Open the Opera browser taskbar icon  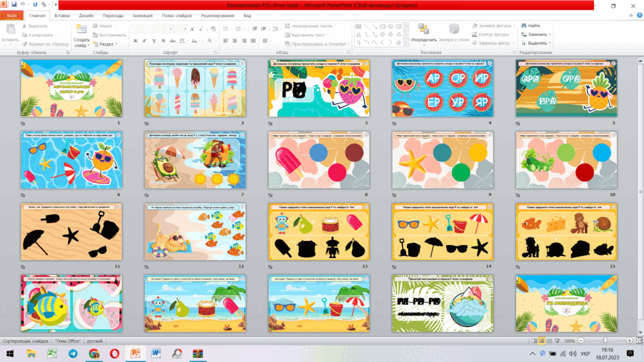pyautogui.click(x=114, y=353)
